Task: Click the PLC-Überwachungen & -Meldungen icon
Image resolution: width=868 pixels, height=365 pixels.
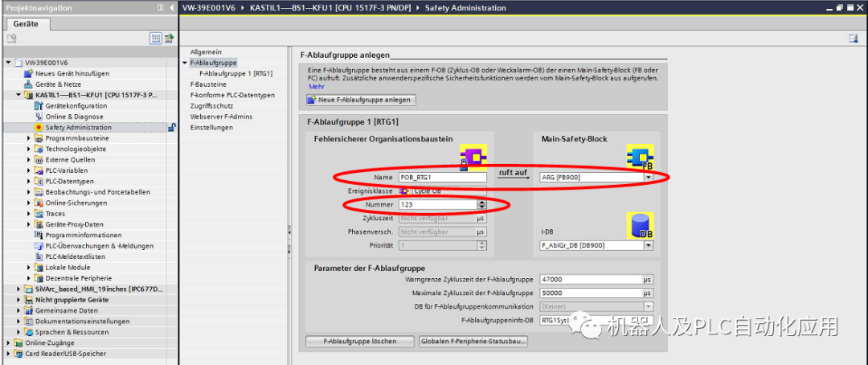Action: tap(39, 246)
